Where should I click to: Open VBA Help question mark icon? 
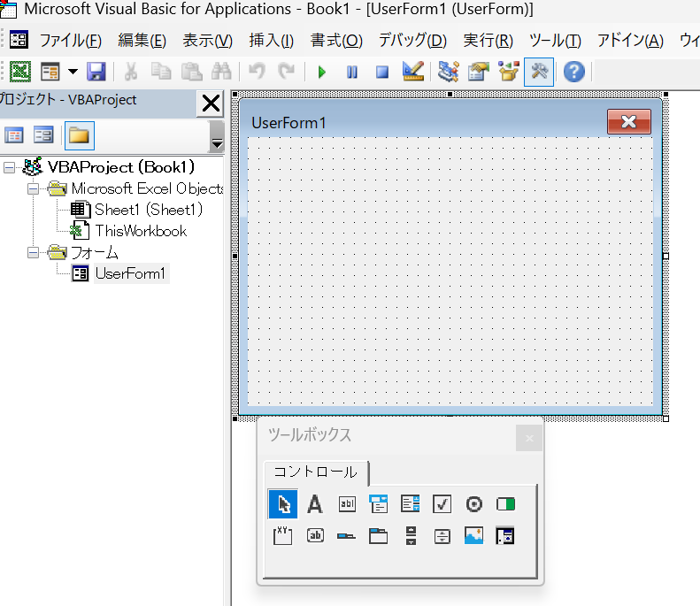[574, 72]
